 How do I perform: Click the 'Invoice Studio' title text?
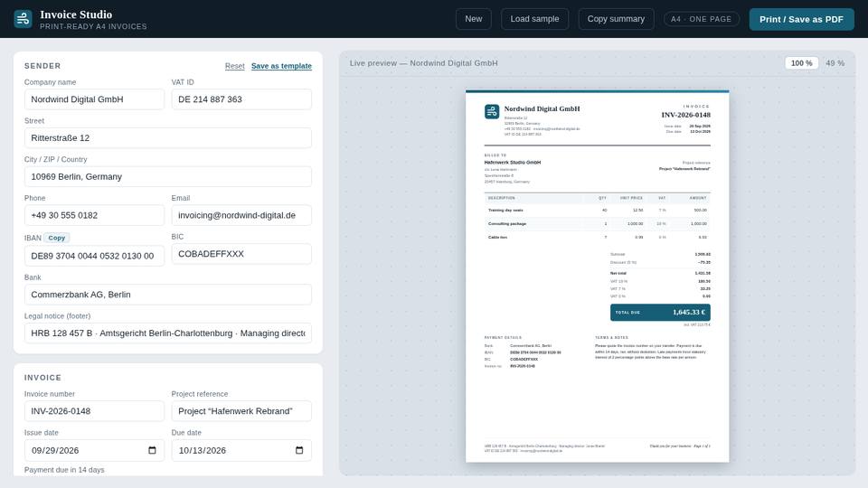[x=76, y=14]
